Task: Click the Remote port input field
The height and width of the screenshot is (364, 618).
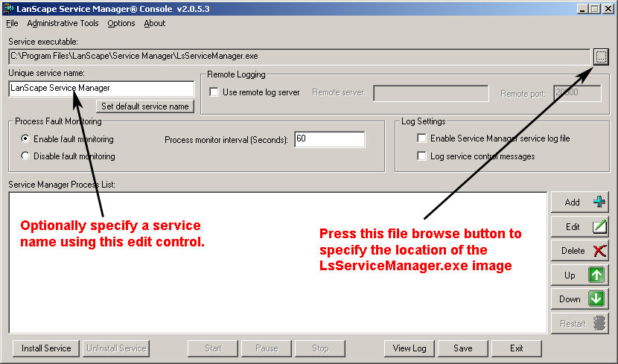Action: [x=577, y=93]
